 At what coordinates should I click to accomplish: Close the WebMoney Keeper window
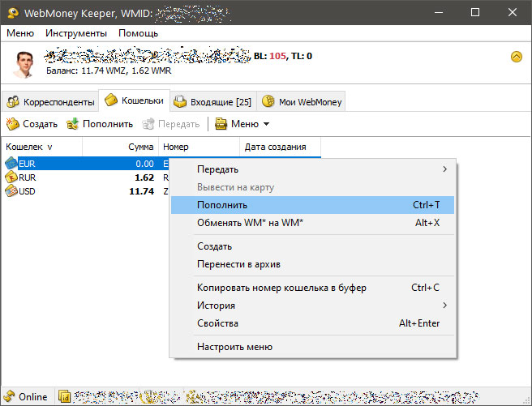coord(513,12)
